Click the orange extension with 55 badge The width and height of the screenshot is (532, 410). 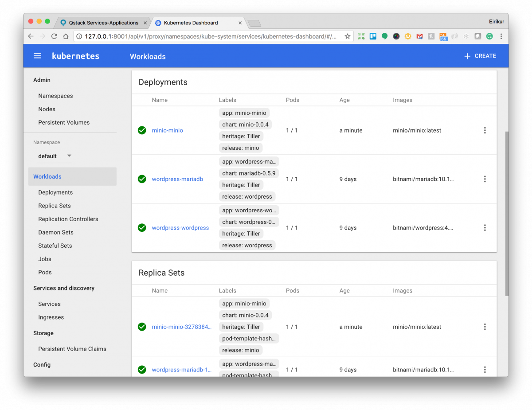443,36
